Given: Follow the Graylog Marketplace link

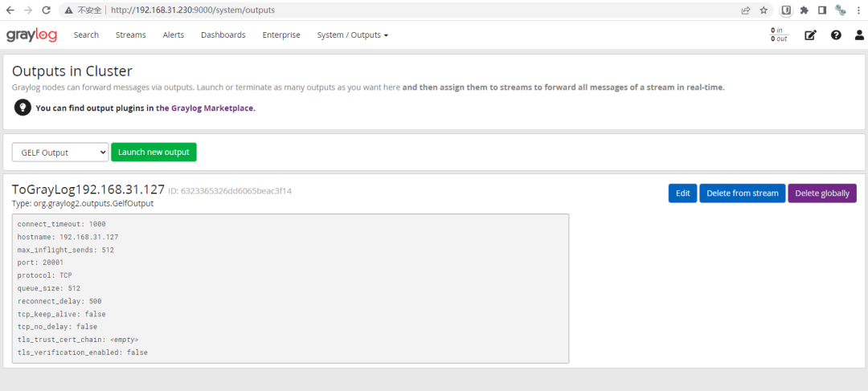Looking at the screenshot, I should tap(205, 108).
